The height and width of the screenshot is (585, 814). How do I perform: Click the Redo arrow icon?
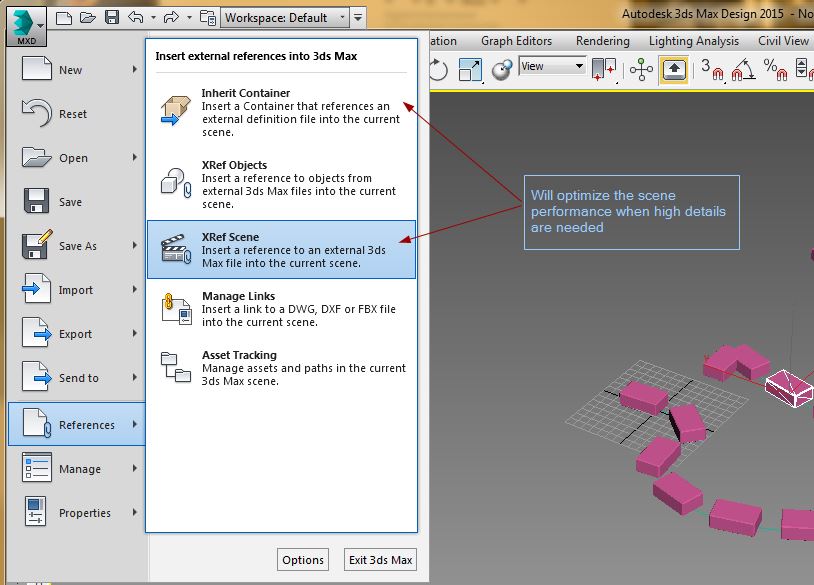[171, 18]
